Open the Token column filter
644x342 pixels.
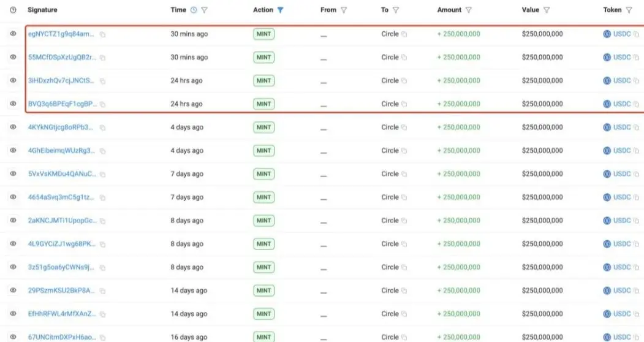629,10
